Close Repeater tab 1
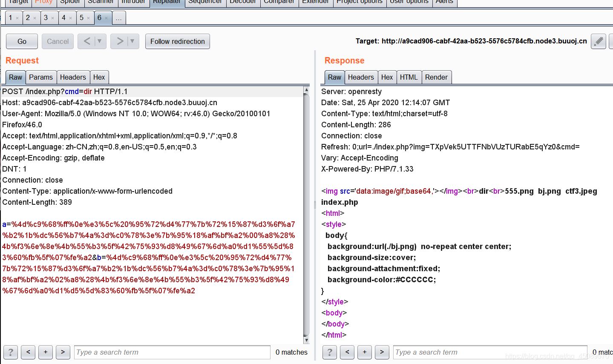Screen dimensions: 613x364 coord(17,18)
